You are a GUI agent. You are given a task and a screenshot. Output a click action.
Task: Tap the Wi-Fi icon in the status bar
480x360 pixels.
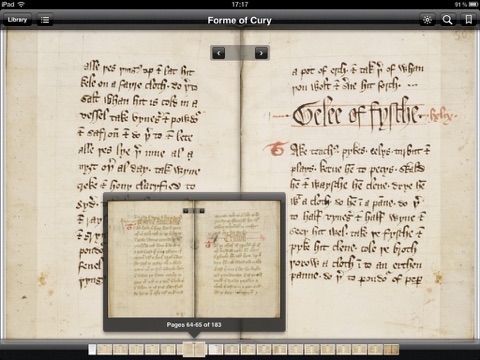[x=21, y=4]
